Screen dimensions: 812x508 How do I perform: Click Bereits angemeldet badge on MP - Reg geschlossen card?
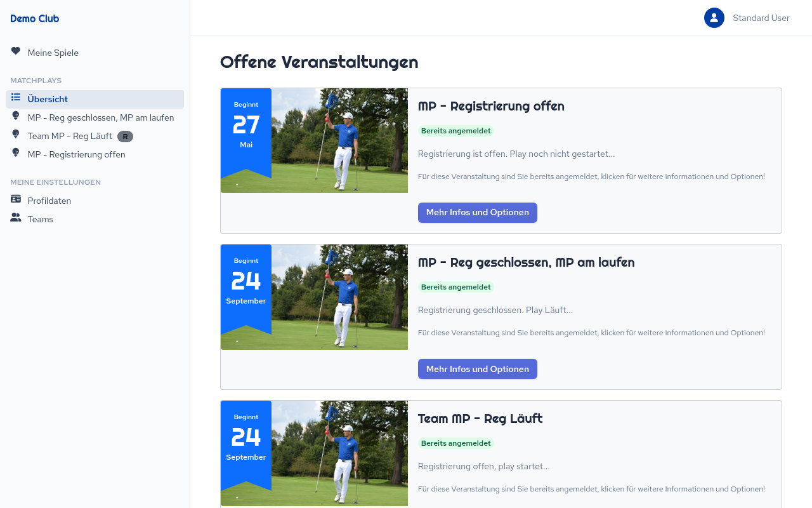tap(456, 287)
